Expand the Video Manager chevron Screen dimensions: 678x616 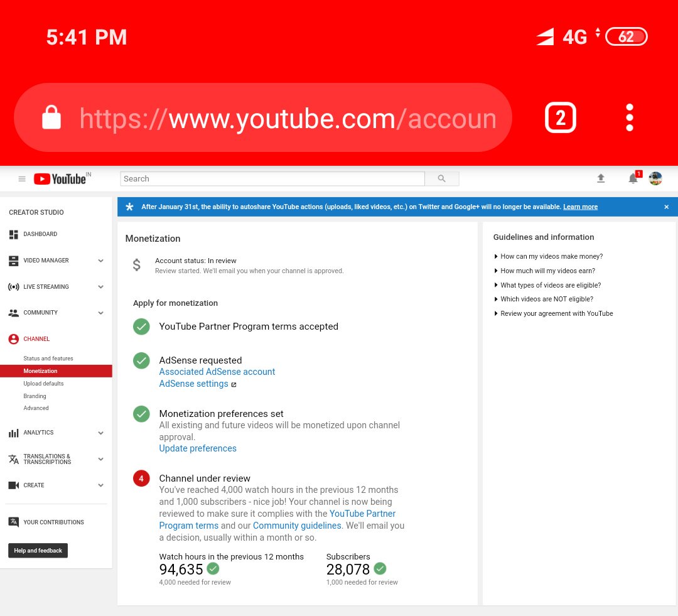[100, 261]
